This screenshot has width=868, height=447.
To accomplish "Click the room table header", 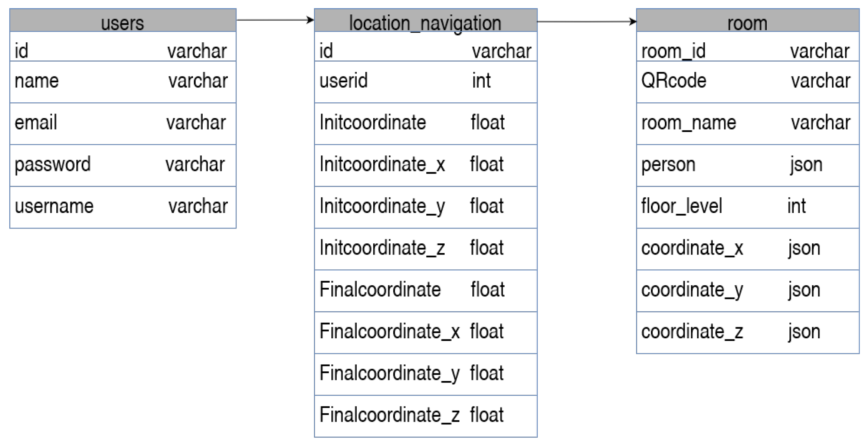I will 747,21.
